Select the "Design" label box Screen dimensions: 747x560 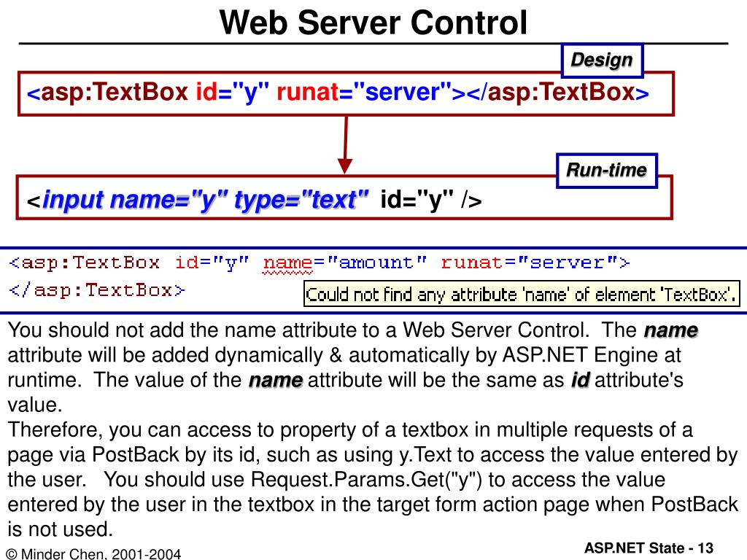[x=602, y=61]
